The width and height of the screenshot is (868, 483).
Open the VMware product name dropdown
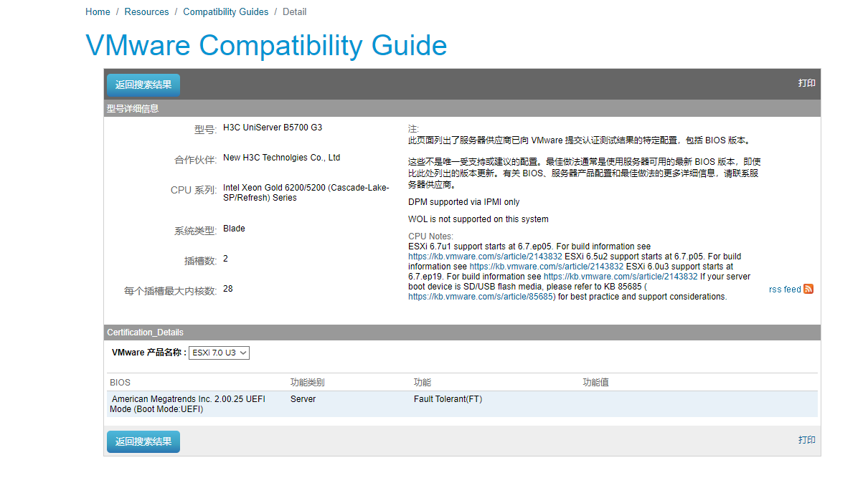click(x=219, y=353)
